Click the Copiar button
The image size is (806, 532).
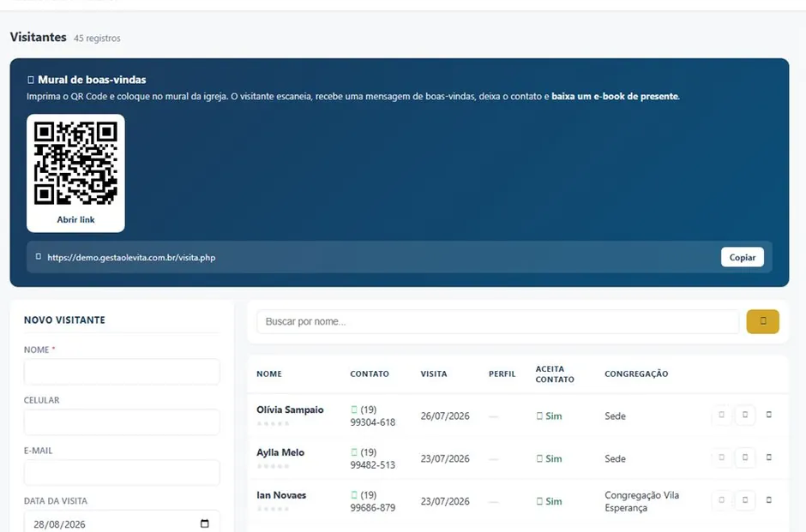(x=743, y=257)
